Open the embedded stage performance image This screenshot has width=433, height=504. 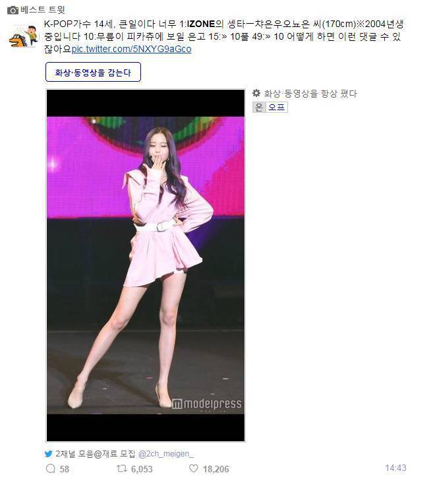[x=146, y=265]
